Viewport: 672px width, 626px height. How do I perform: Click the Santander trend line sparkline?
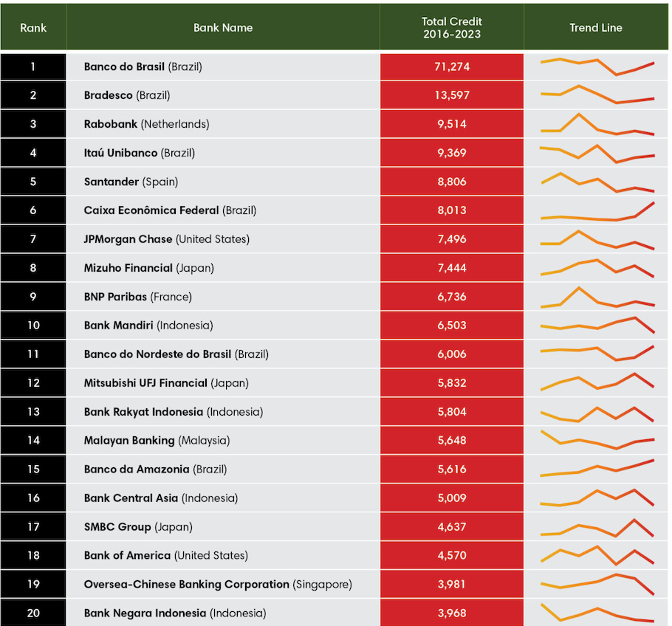(597, 182)
